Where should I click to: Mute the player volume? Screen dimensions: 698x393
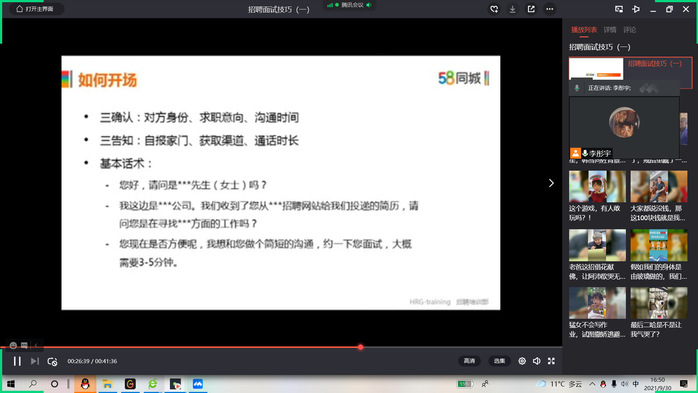536,361
